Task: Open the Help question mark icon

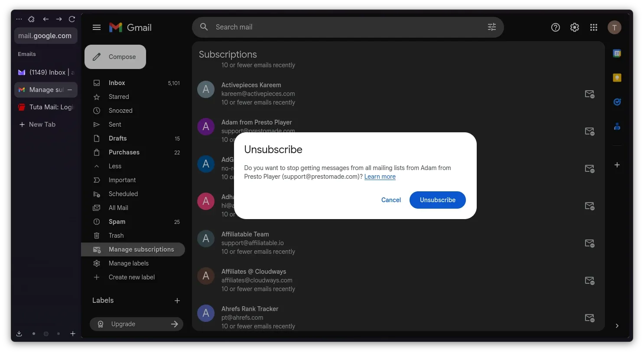Action: (x=555, y=27)
